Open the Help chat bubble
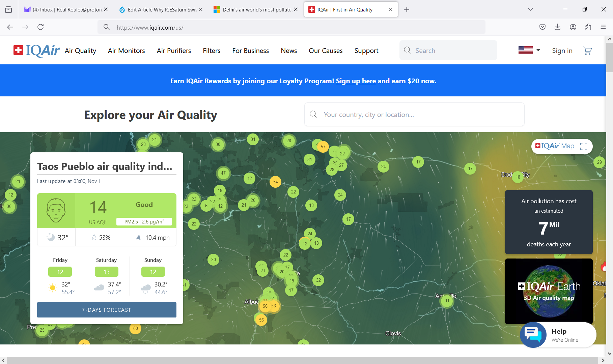 click(x=533, y=335)
